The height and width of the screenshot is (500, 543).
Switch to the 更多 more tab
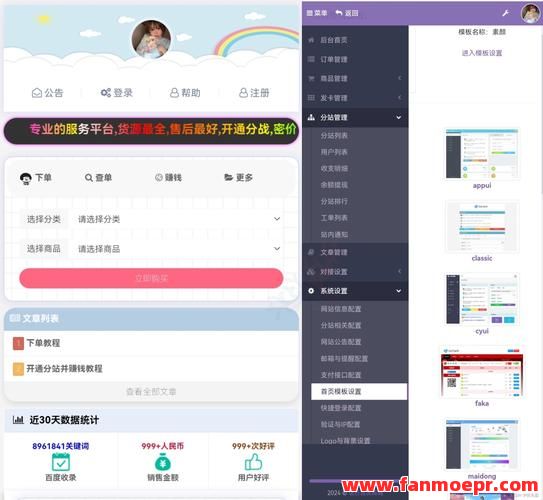pos(238,178)
